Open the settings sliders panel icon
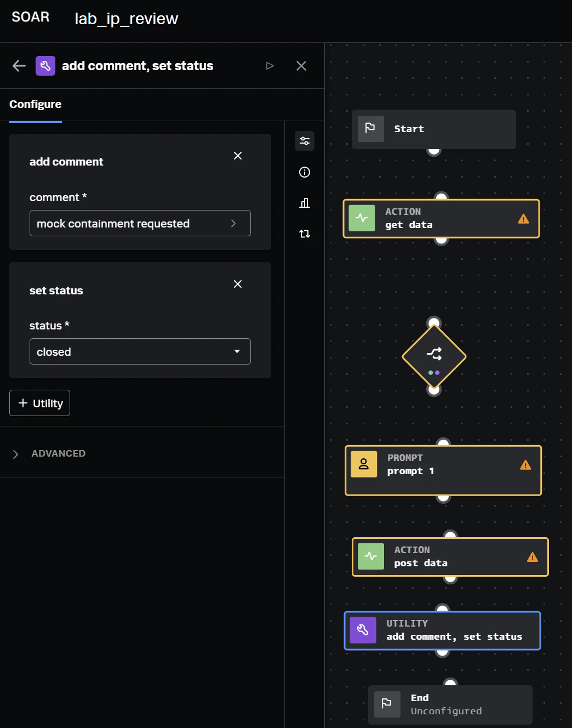Image resolution: width=572 pixels, height=728 pixels. point(305,141)
